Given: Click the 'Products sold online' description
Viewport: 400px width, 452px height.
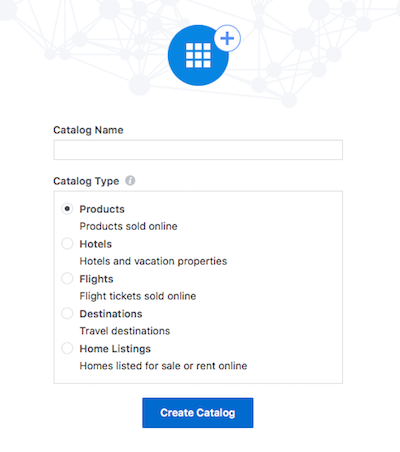Looking at the screenshot, I should (128, 226).
